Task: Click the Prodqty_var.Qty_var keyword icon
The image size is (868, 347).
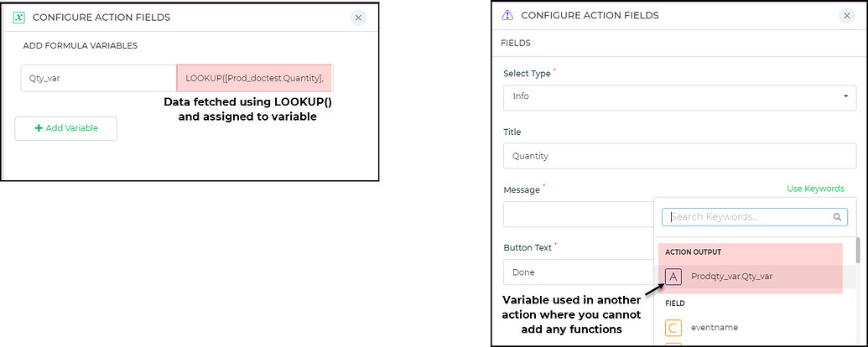Action: pyautogui.click(x=673, y=277)
